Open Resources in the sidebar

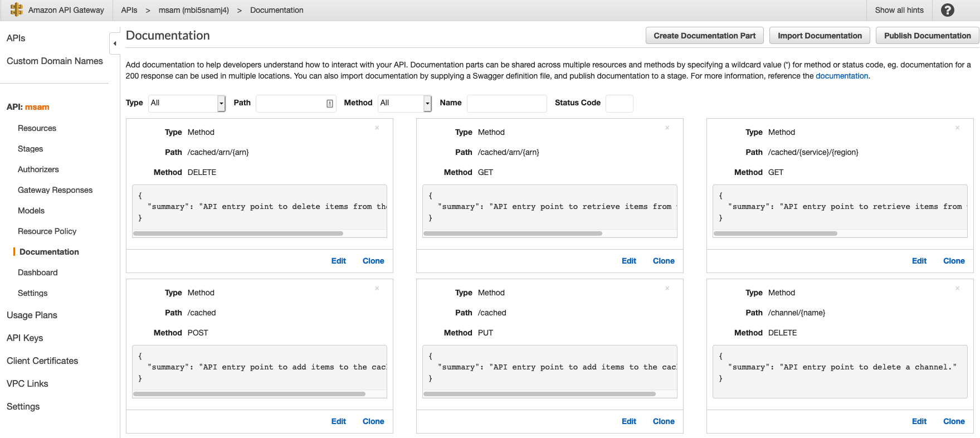click(x=37, y=128)
